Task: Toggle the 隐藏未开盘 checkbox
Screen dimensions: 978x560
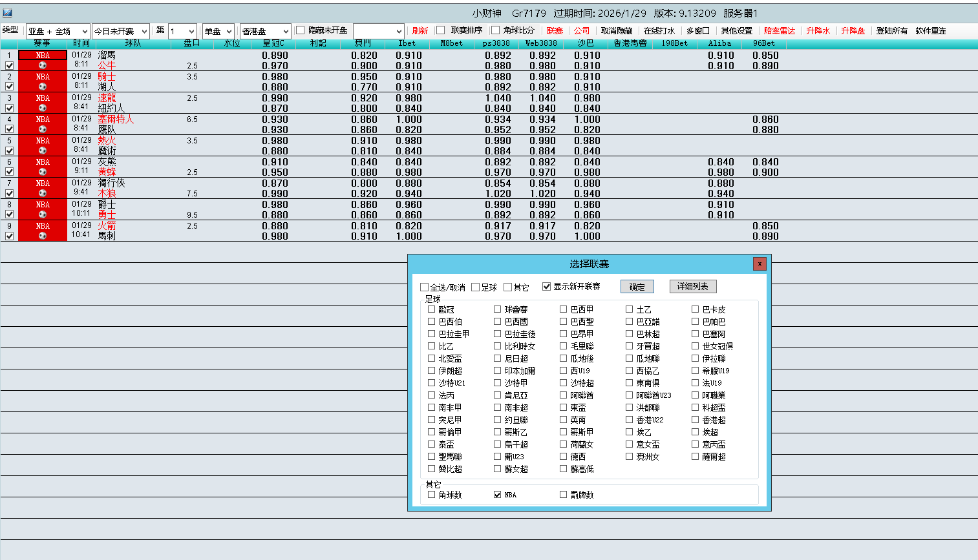Action: 300,30
